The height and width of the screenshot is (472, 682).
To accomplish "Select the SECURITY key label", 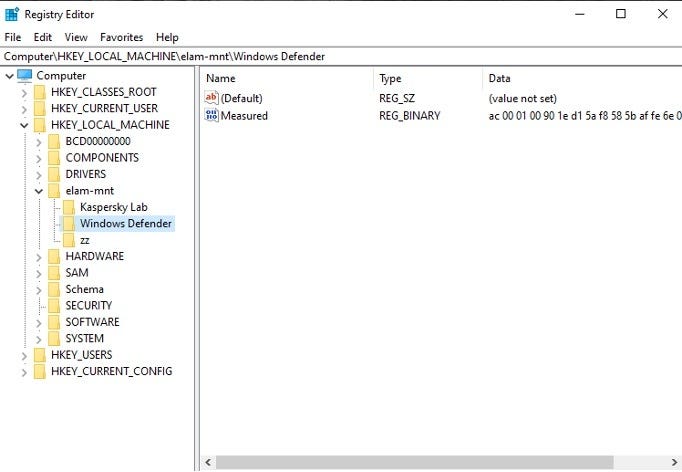I will pyautogui.click(x=89, y=306).
